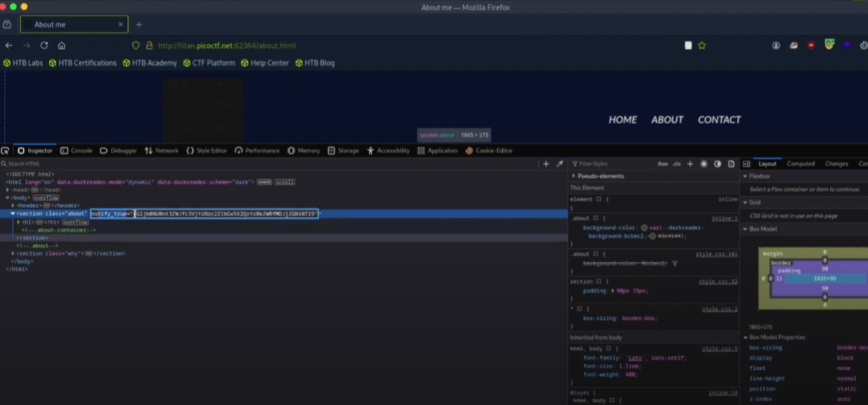The image size is (868, 405).
Task: Open the style.css:2 source link
Action: point(720,310)
